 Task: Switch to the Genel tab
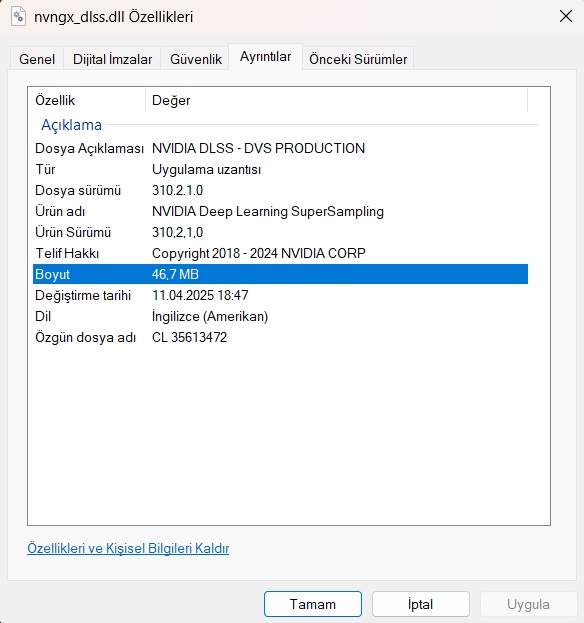(x=37, y=59)
